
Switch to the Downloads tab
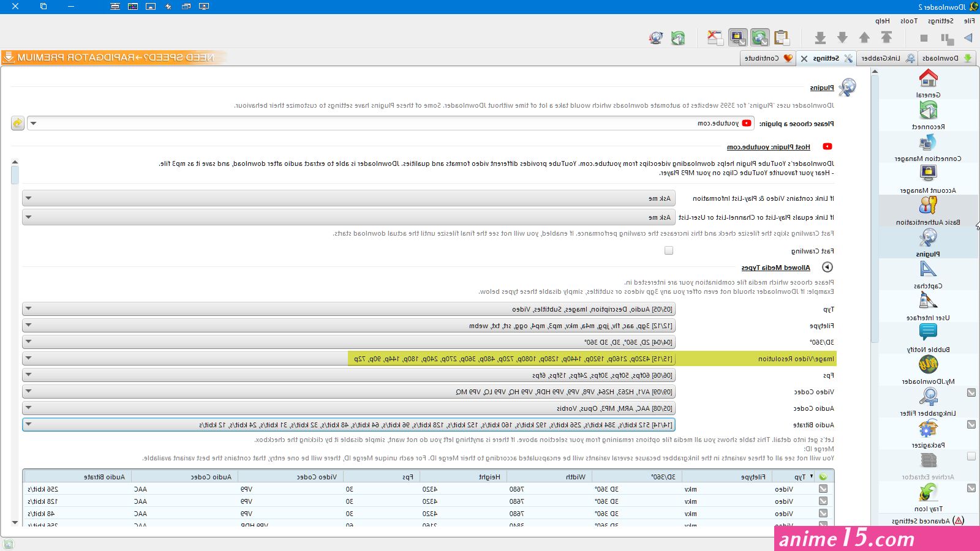click(947, 58)
